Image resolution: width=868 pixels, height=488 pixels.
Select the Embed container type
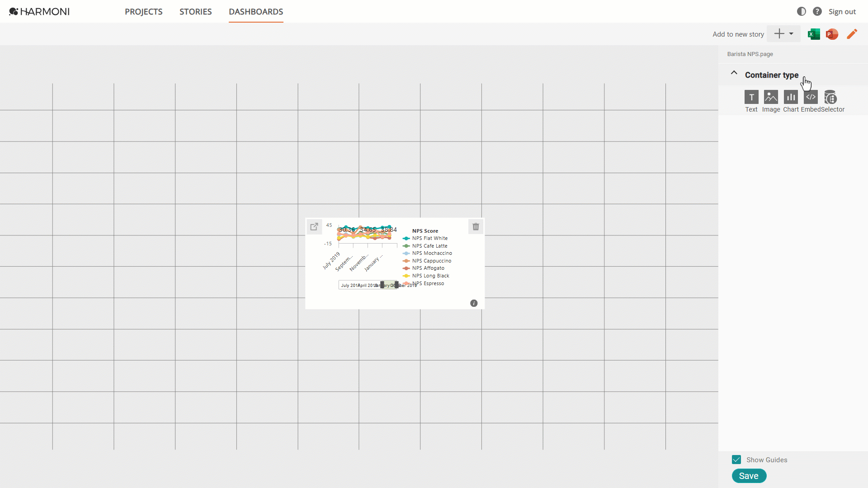click(811, 102)
